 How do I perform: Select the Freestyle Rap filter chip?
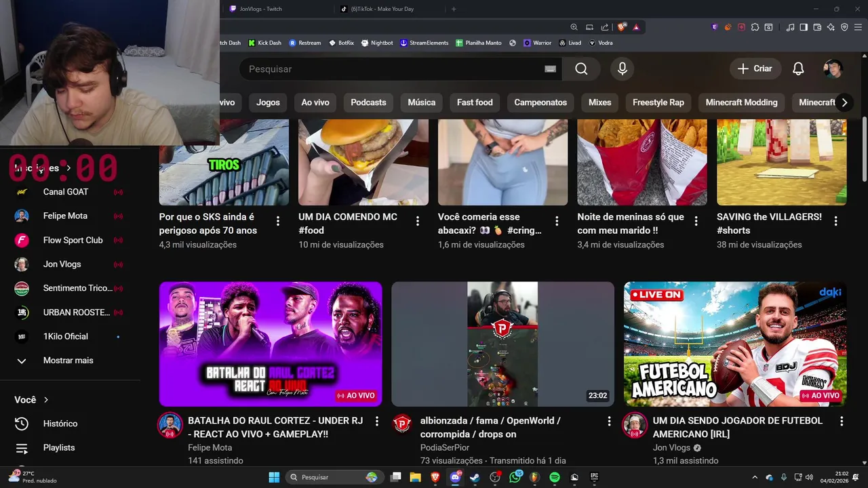(658, 102)
